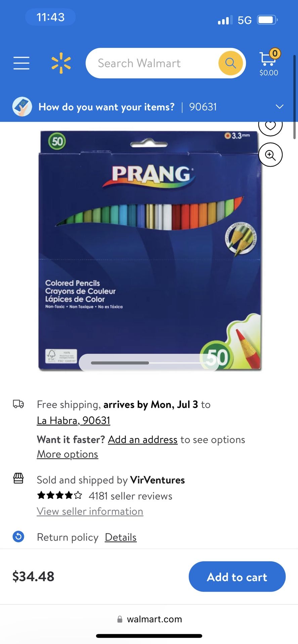298x644 pixels.
Task: Tap the yellow search magnifier button
Action: [x=230, y=63]
